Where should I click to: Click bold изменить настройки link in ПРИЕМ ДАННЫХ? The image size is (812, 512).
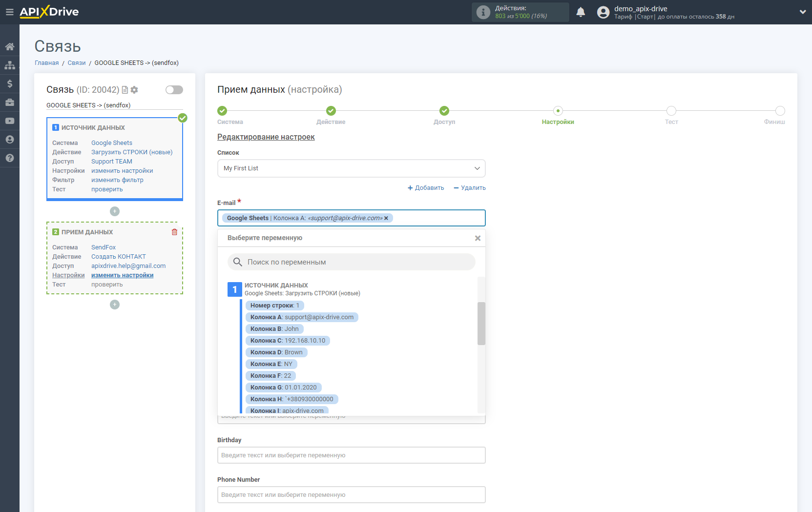(x=123, y=275)
